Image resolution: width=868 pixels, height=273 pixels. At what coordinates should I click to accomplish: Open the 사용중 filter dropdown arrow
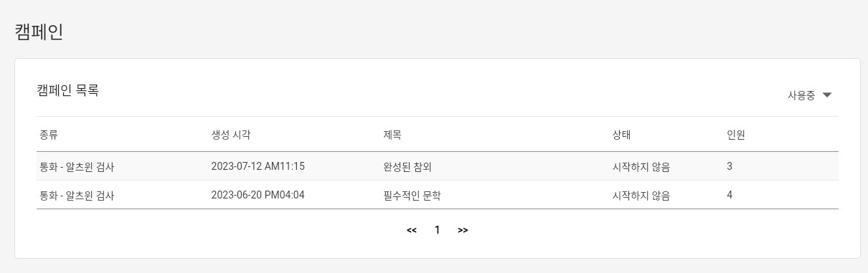pos(826,95)
